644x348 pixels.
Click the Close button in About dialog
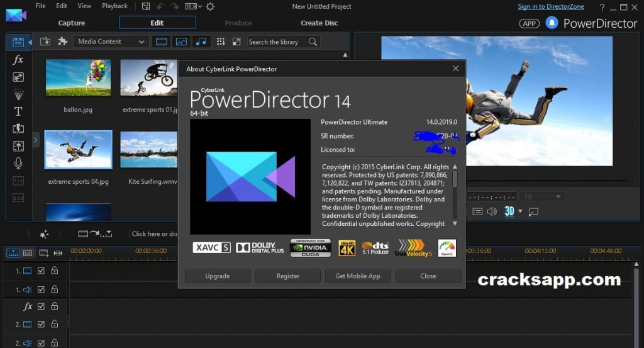pyautogui.click(x=428, y=276)
